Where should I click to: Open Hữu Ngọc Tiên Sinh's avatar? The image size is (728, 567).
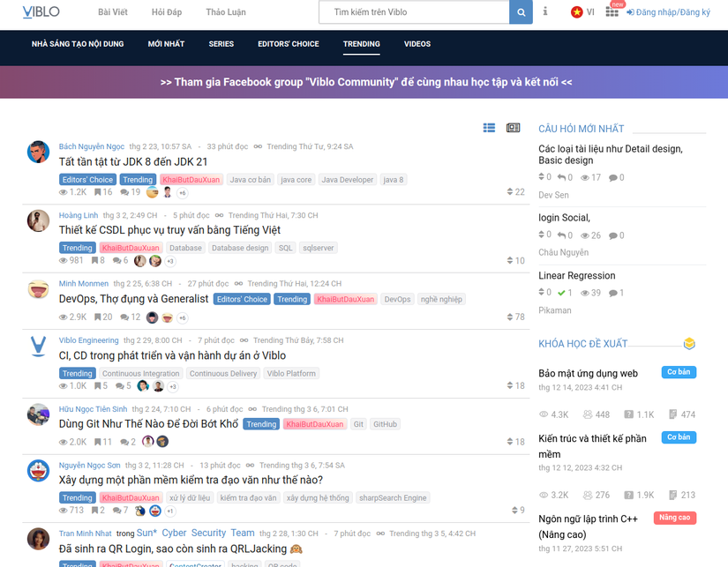tap(38, 414)
